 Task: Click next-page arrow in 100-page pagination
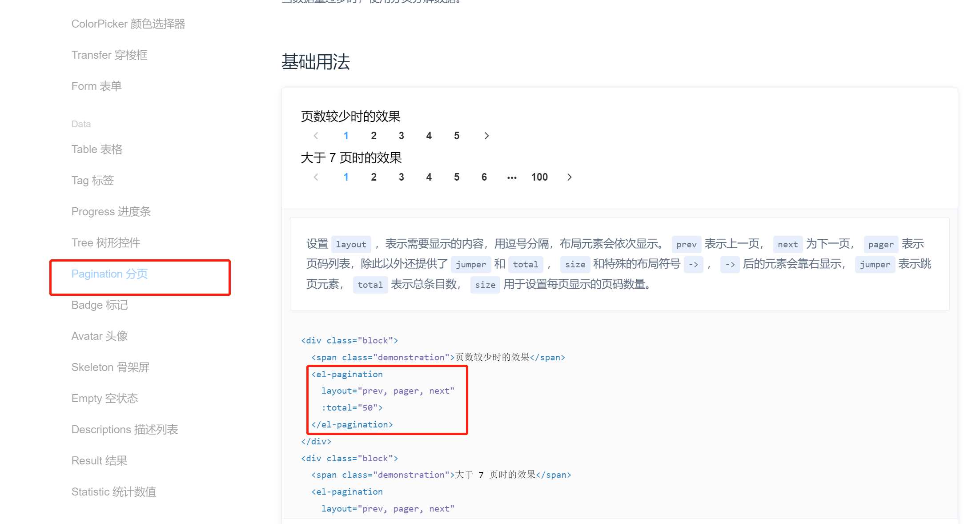(x=569, y=177)
